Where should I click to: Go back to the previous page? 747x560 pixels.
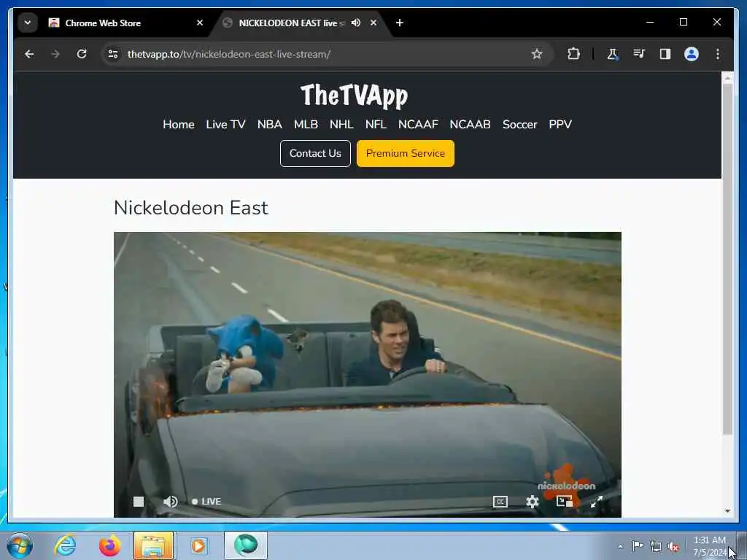(29, 54)
